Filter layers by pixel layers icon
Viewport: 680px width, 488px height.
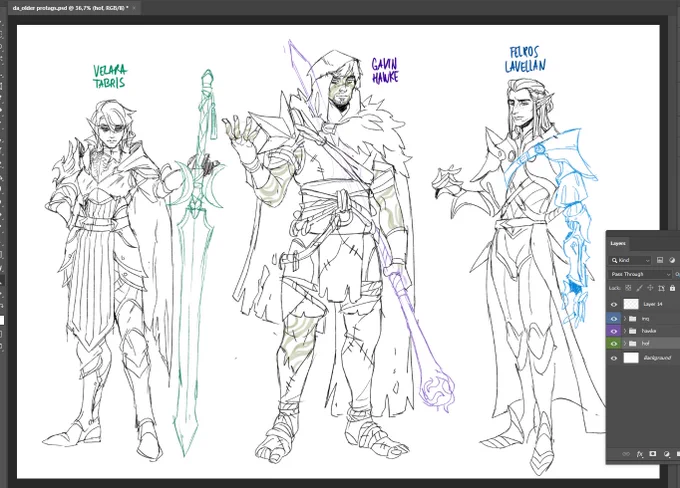[660, 260]
